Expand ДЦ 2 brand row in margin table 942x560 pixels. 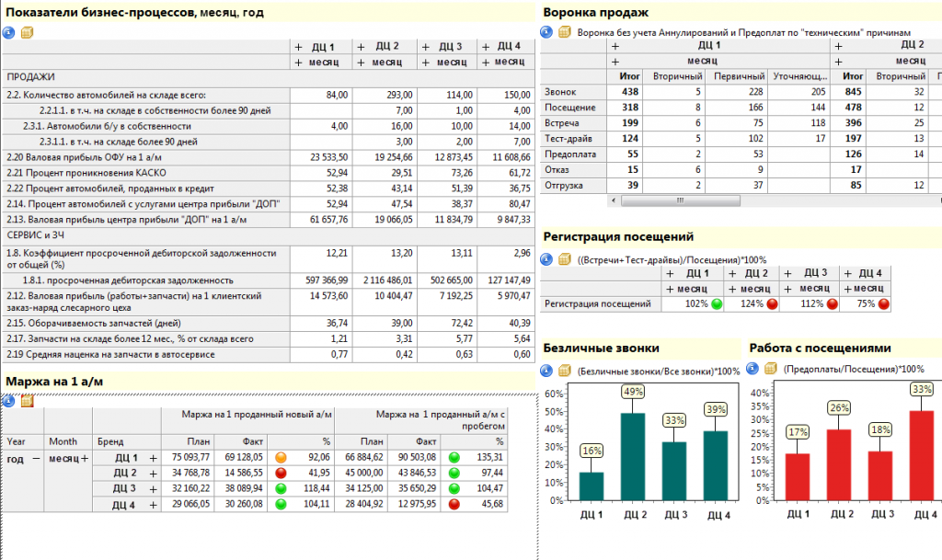tap(154, 473)
